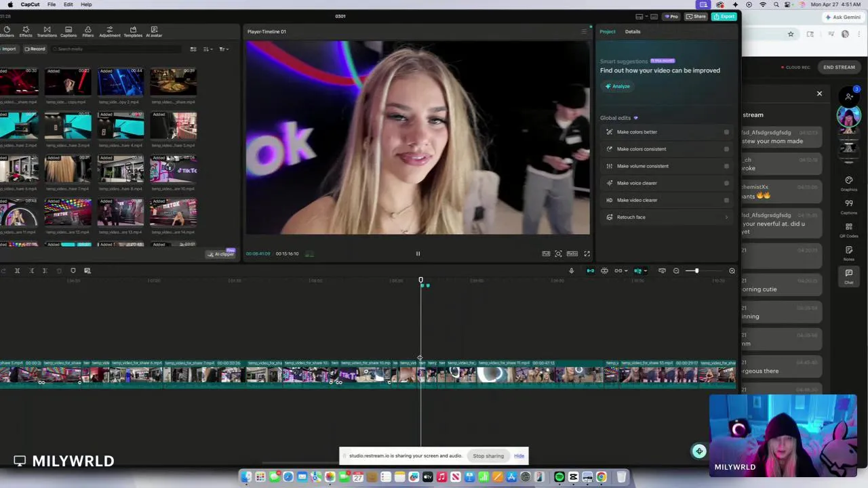Click END STREAM button in Restream window
Image resolution: width=868 pixels, height=488 pixels.
tap(839, 67)
